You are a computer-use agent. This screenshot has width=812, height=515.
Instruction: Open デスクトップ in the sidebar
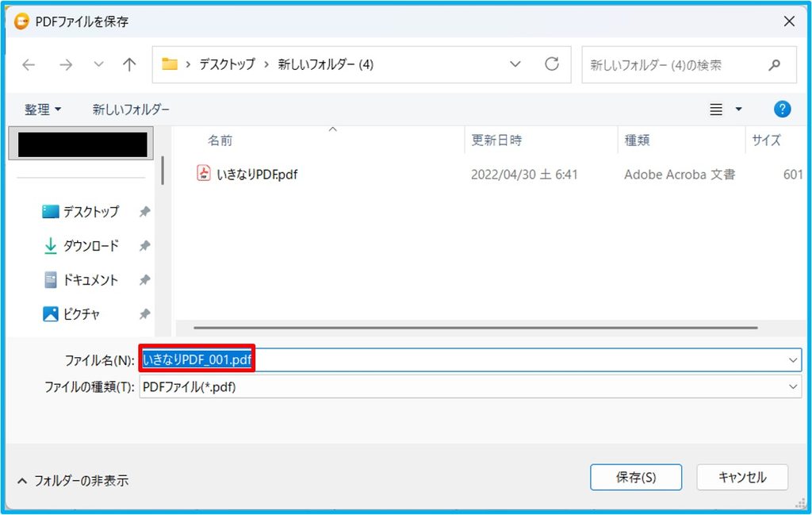tap(91, 211)
